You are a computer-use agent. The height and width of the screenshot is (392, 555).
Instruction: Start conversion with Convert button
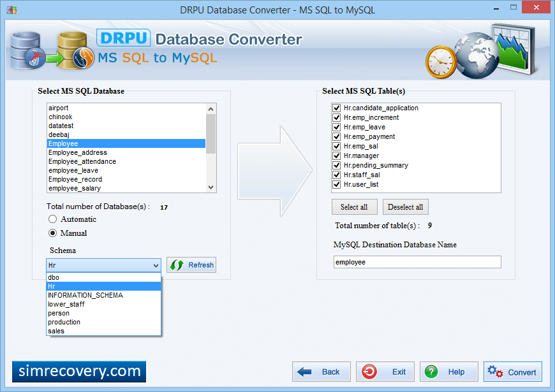(512, 372)
